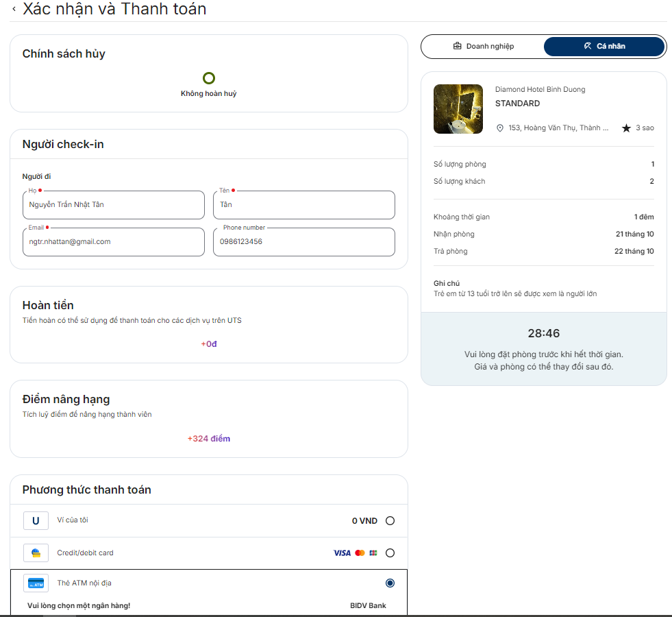Click the location pin icon by address
The width and height of the screenshot is (672, 617).
click(x=500, y=128)
